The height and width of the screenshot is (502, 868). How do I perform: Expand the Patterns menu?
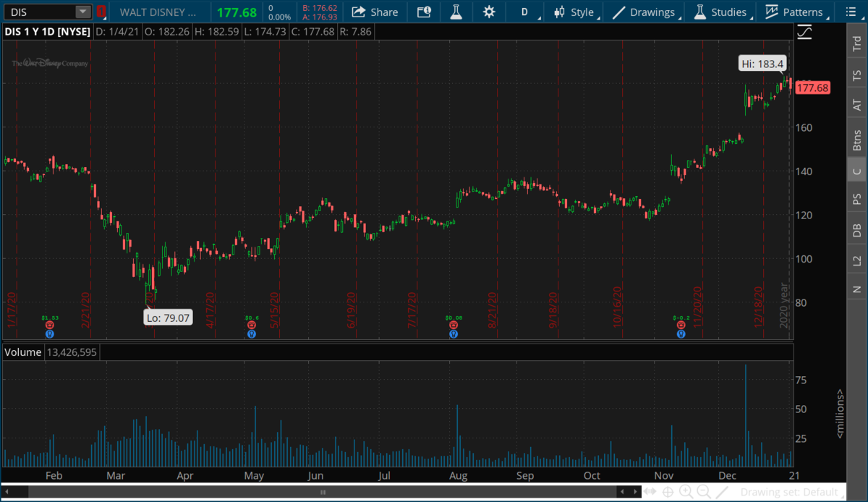coord(795,12)
